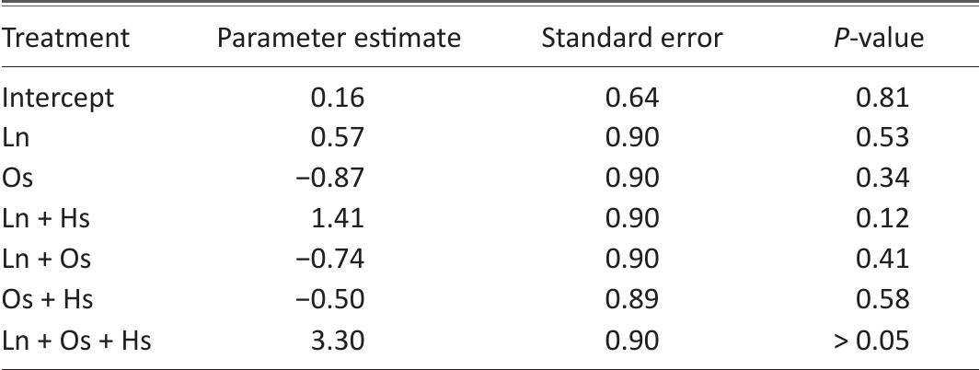Select the −0.87 parameter estimate

[x=329, y=179]
